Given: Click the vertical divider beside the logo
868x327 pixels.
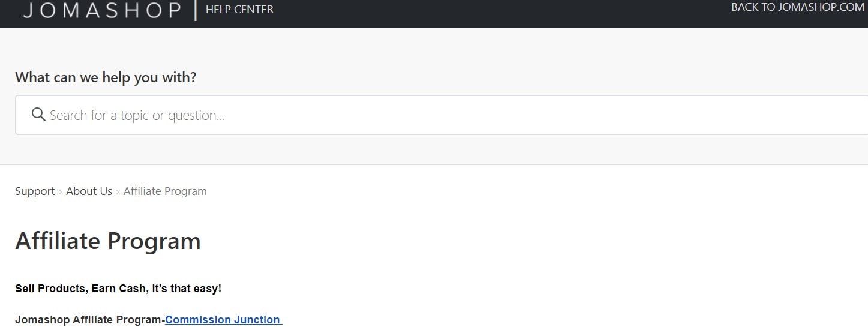Looking at the screenshot, I should click(196, 10).
